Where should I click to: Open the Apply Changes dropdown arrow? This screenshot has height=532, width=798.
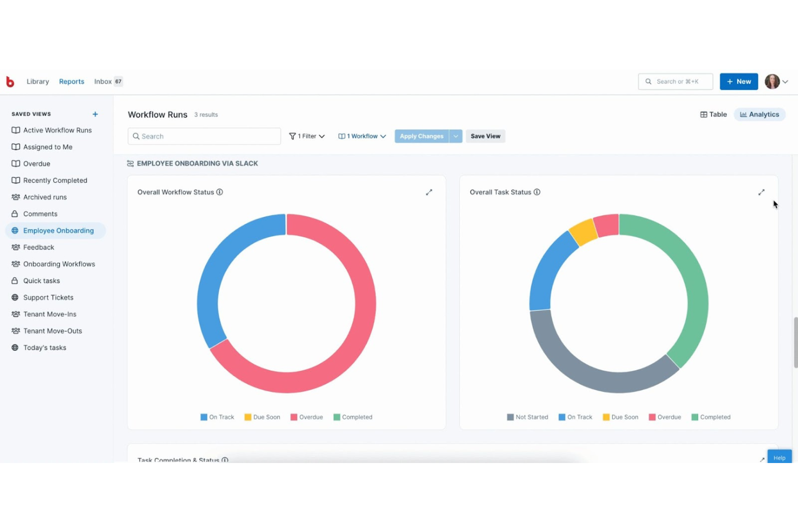tap(456, 136)
